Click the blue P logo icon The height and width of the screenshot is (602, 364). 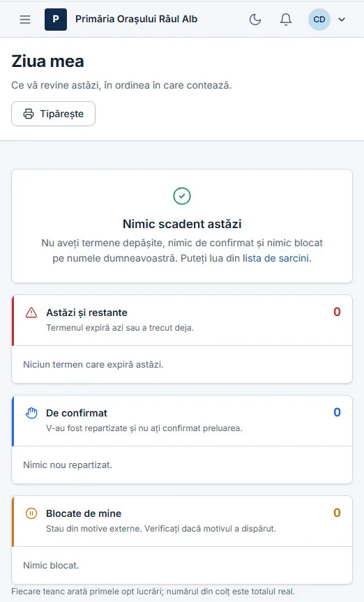coord(56,20)
